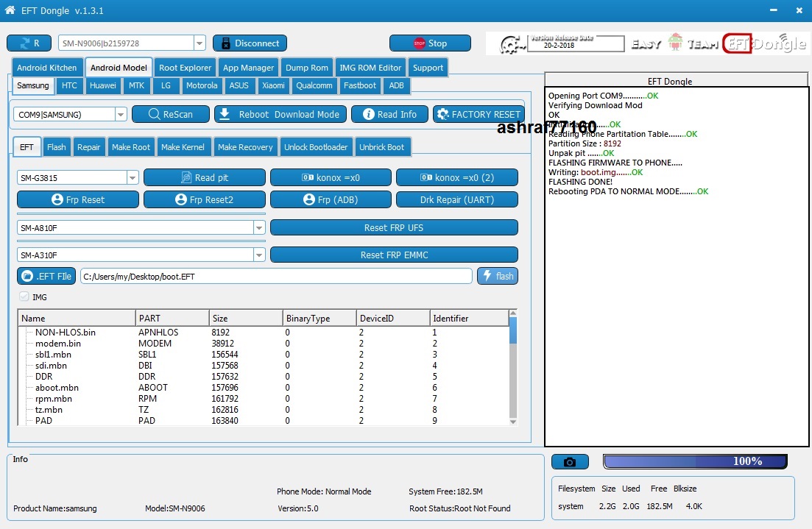Open the Make Recovery sub-tab
Screen dimensions: 812x529
pos(245,147)
